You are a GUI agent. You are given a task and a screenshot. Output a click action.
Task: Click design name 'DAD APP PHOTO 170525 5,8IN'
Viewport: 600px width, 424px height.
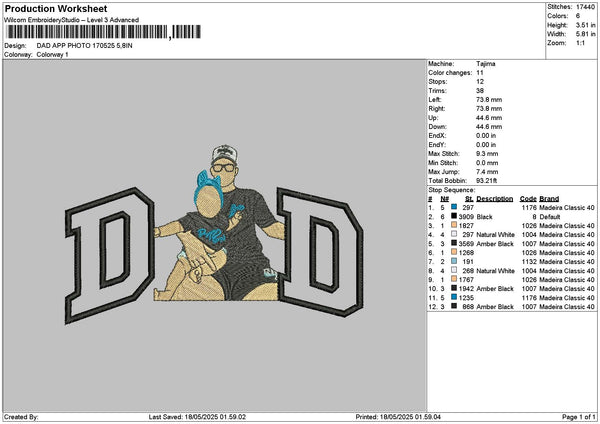click(85, 46)
